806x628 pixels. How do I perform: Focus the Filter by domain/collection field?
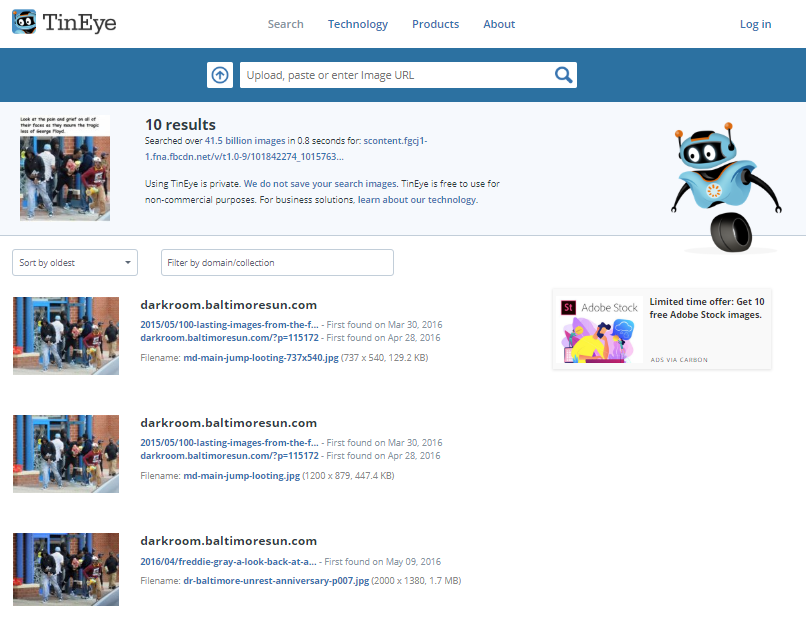278,263
